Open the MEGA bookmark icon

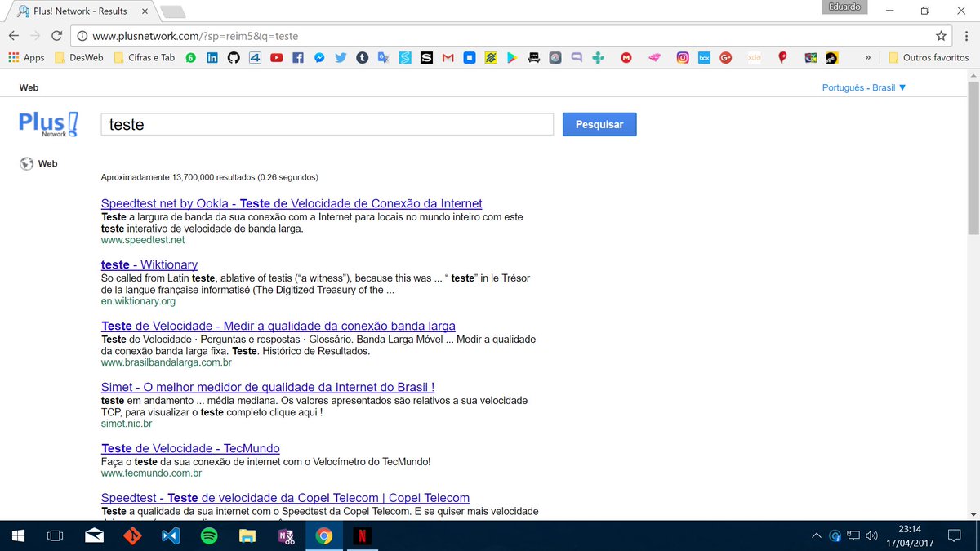tap(626, 58)
